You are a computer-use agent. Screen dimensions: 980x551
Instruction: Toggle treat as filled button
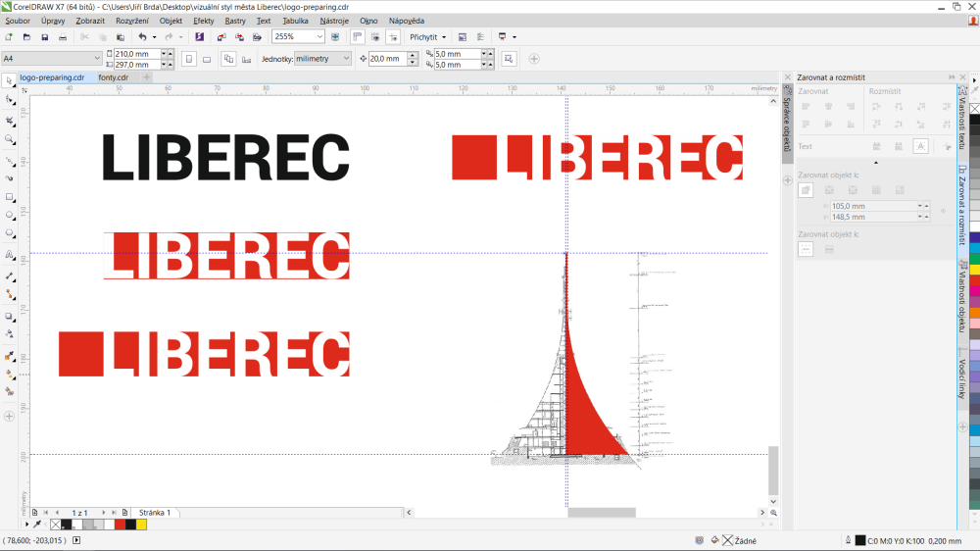click(509, 59)
